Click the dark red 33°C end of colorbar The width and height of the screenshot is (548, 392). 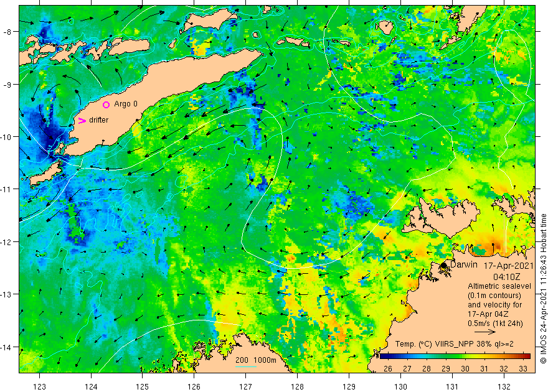pyautogui.click(x=527, y=357)
